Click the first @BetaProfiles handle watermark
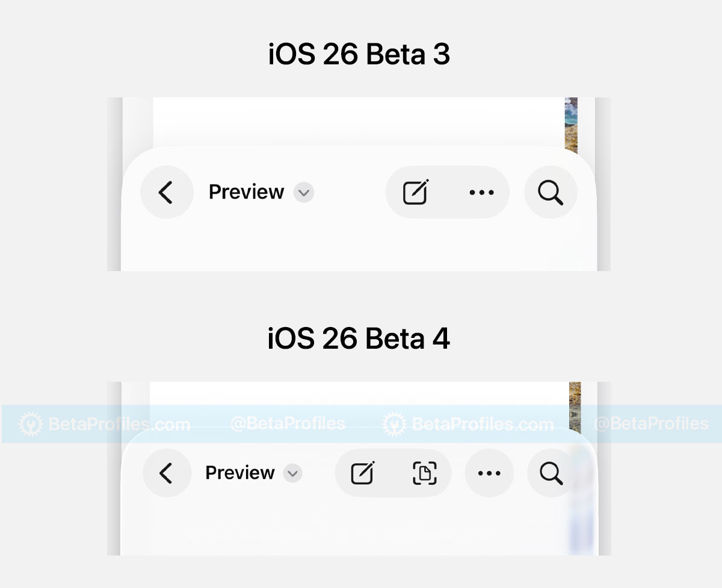This screenshot has height=588, width=722. pyautogui.click(x=288, y=424)
